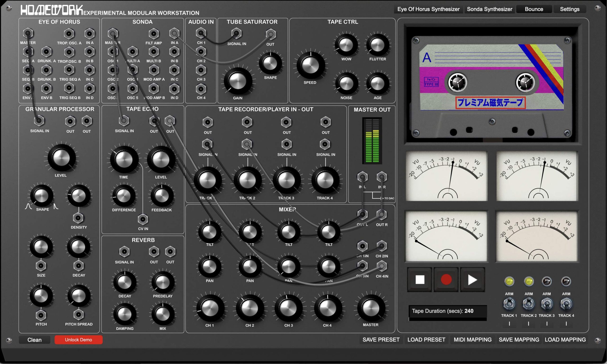Open the Eye Of Horus Synthesizer tab
Screen dimensions: 607x364
point(428,9)
